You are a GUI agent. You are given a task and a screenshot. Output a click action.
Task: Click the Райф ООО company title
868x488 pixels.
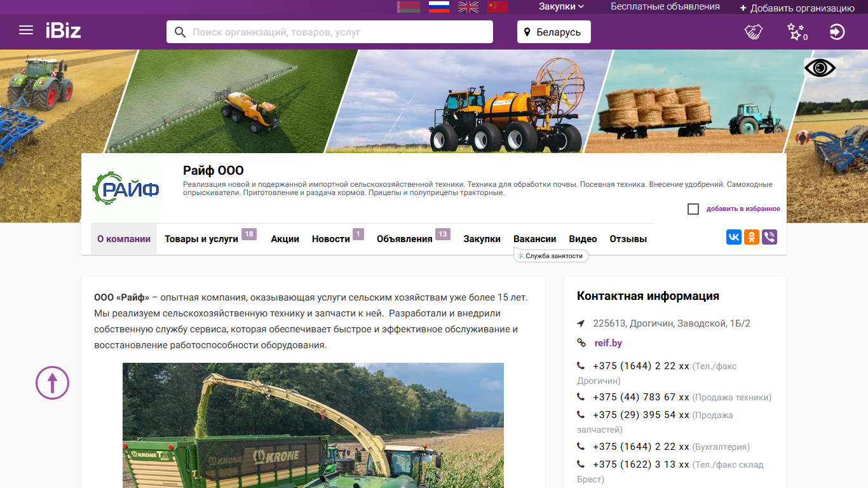pyautogui.click(x=214, y=170)
